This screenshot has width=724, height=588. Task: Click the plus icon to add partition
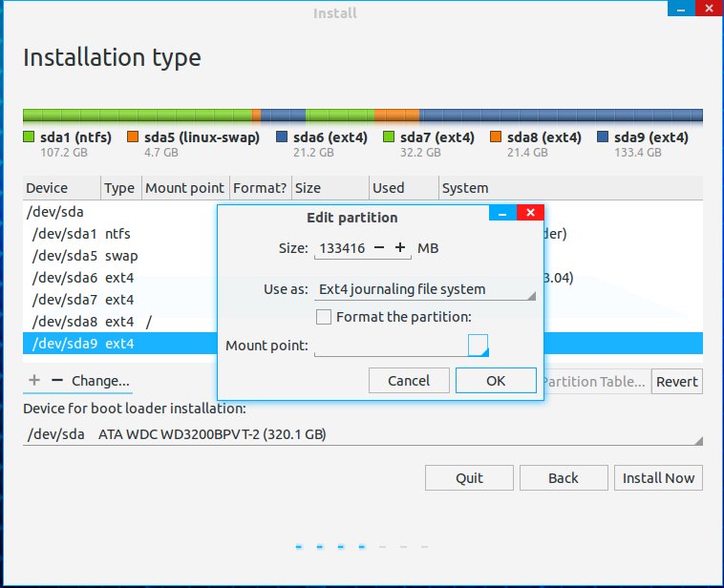click(x=34, y=380)
